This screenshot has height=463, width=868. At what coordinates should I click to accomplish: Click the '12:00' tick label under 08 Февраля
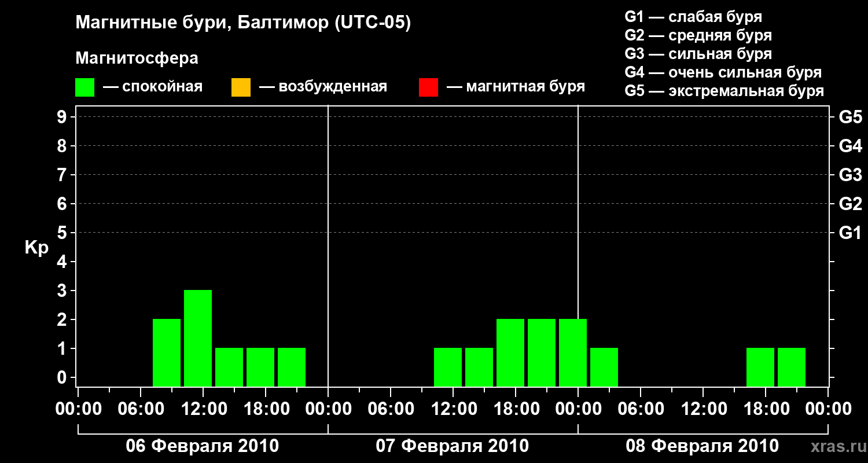pos(703,409)
